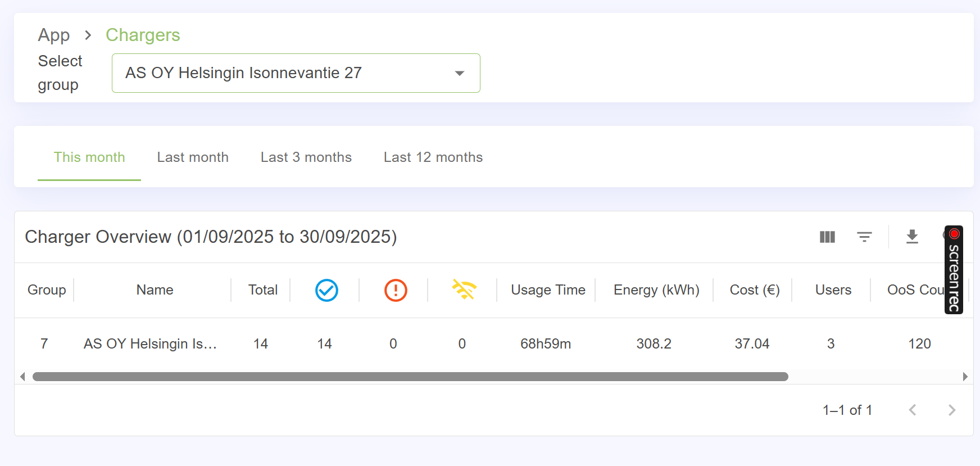
Task: Go to the next table page
Action: point(952,410)
